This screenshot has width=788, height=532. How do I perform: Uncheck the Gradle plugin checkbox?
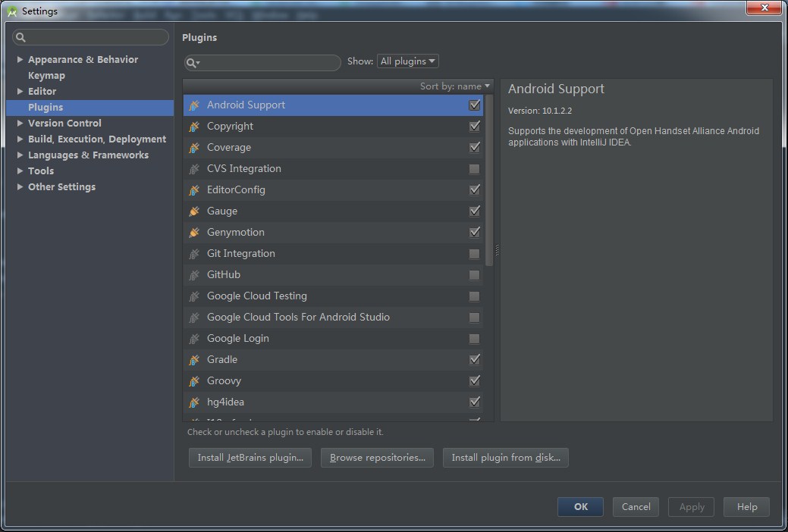click(x=475, y=360)
